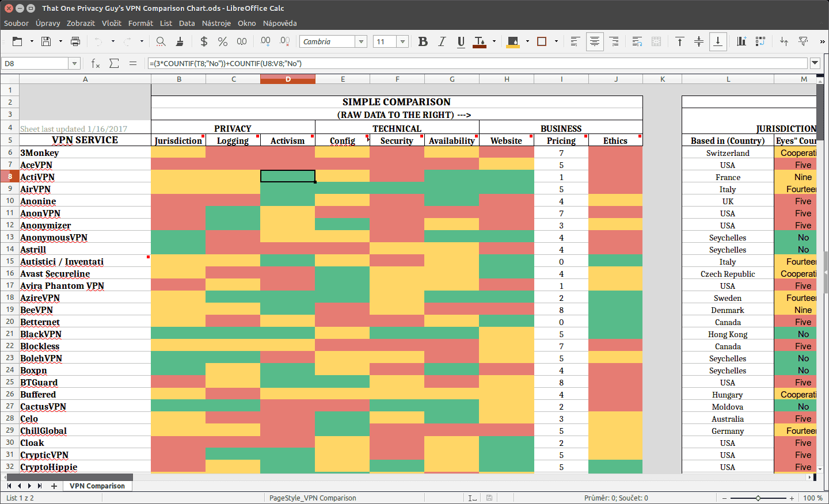Open the Úpravy menu
The height and width of the screenshot is (504, 829).
(x=48, y=23)
